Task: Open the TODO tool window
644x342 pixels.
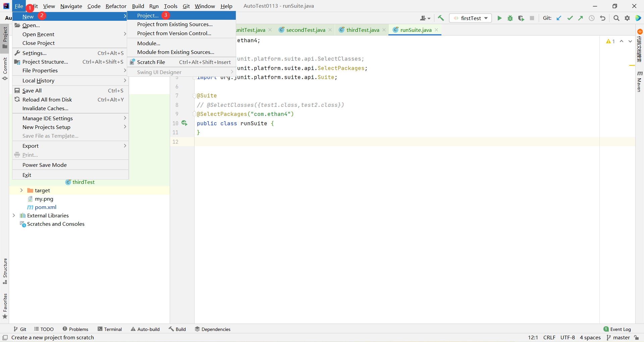Action: click(x=44, y=329)
